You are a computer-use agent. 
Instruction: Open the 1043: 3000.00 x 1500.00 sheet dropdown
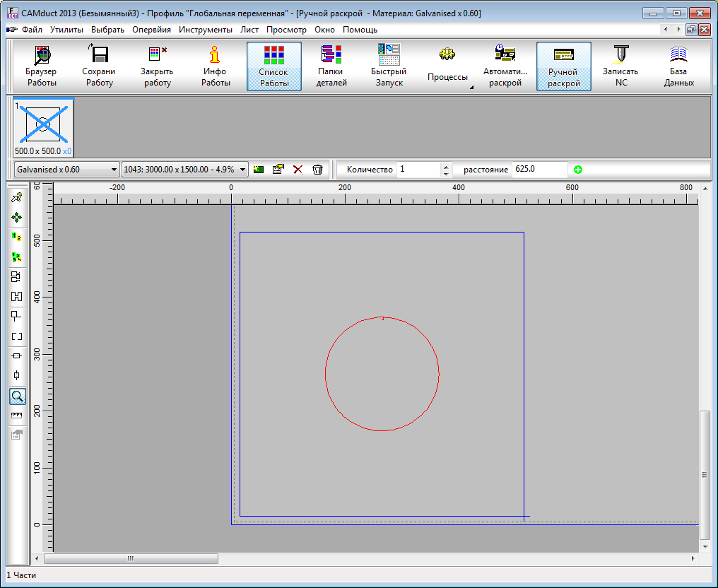point(185,170)
